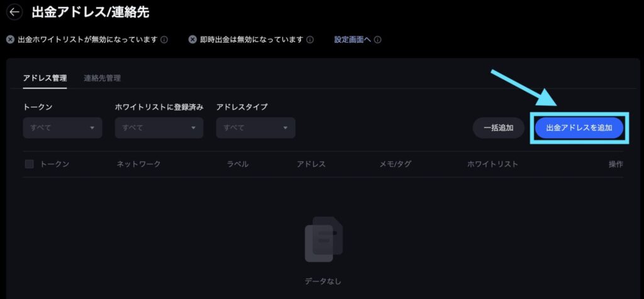
Task: Expand the アドレスタイプ dropdown
Action: [255, 128]
